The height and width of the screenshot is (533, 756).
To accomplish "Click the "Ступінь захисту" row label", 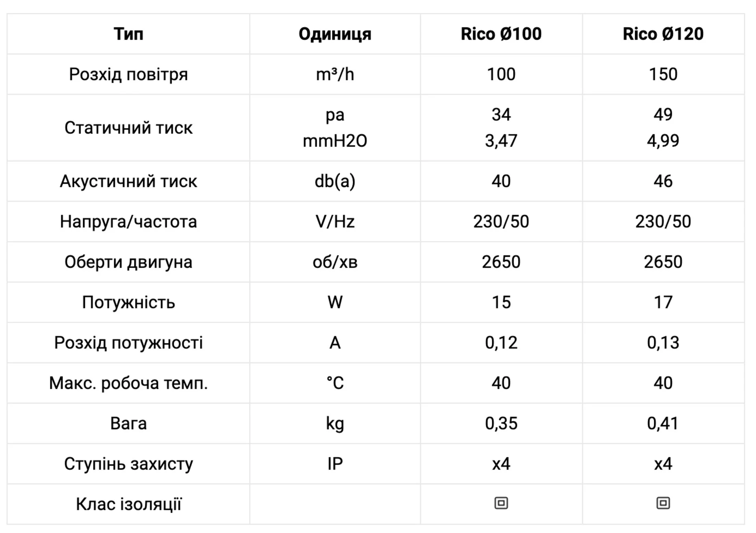I will click(128, 464).
